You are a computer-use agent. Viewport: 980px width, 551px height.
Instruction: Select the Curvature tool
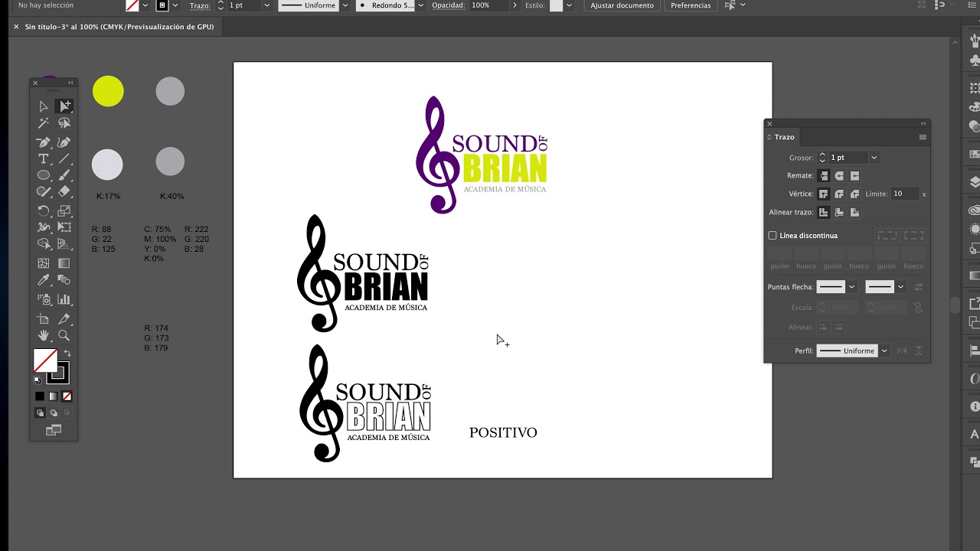[x=64, y=142]
